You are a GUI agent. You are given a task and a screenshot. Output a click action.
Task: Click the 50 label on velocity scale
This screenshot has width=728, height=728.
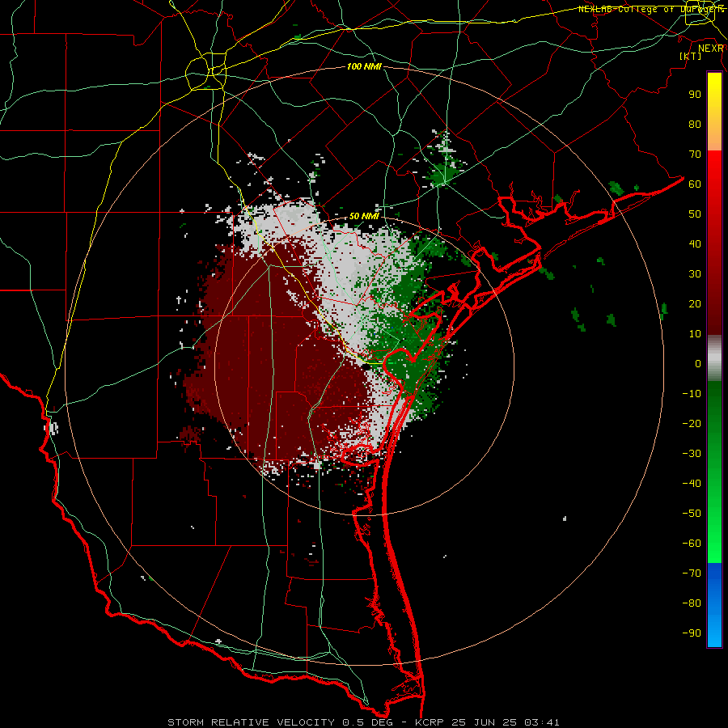click(695, 214)
